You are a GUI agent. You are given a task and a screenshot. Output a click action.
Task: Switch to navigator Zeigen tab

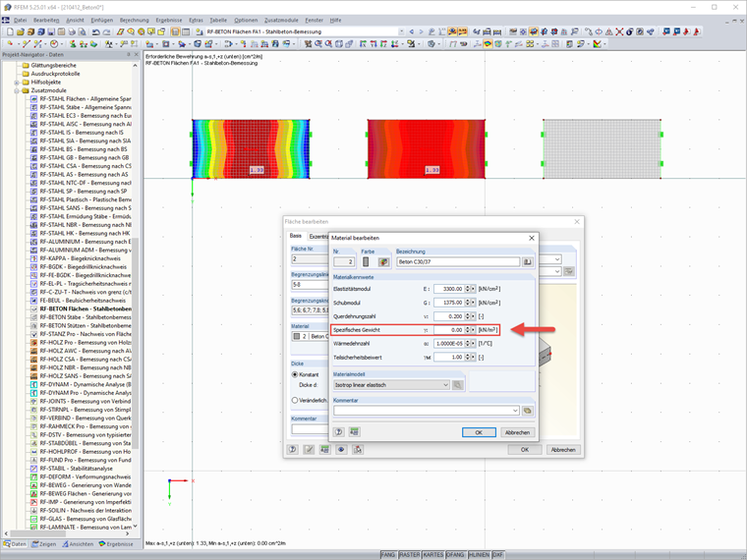point(43,544)
